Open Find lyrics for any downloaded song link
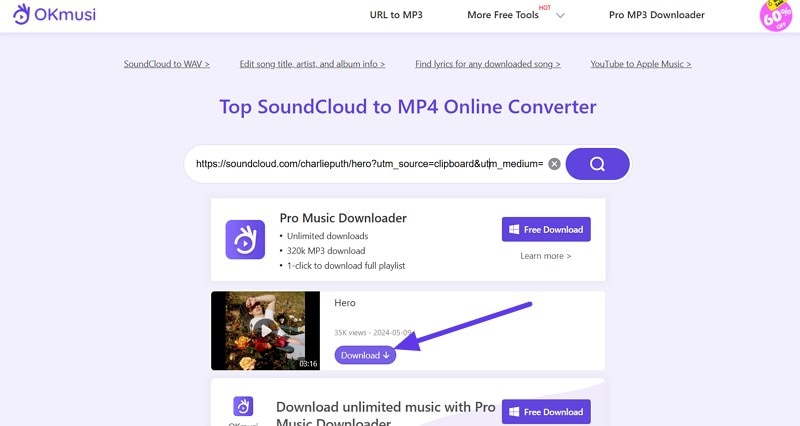This screenshot has width=800, height=426. click(488, 64)
